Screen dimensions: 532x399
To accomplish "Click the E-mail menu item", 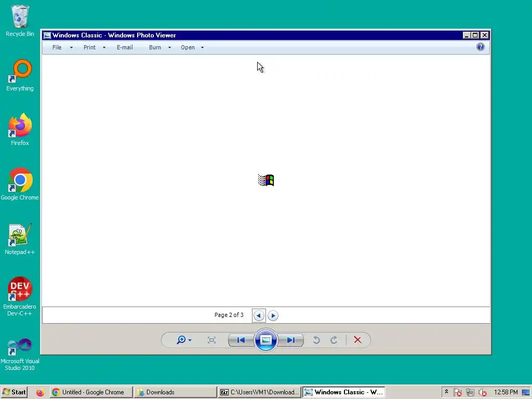I will pyautogui.click(x=125, y=47).
